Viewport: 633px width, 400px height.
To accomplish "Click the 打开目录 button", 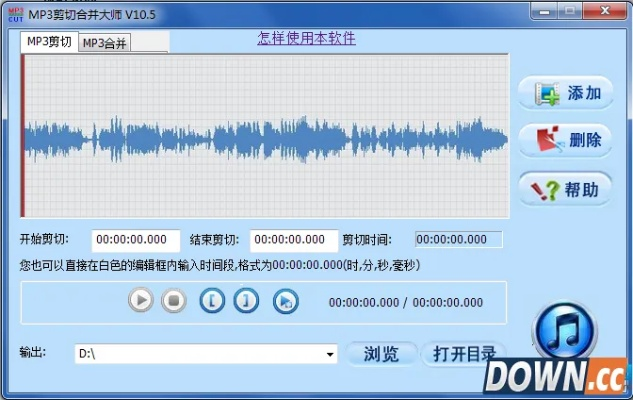I will (464, 354).
